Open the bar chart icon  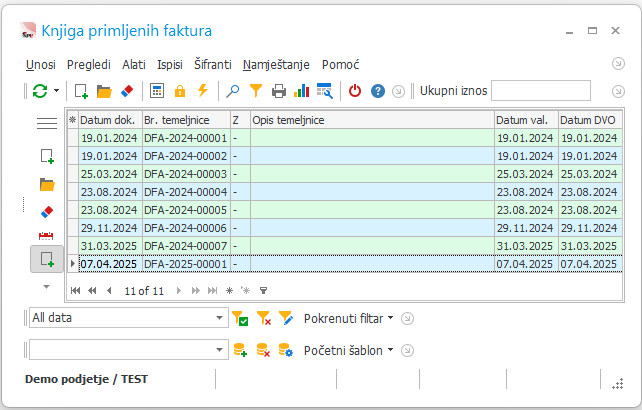point(302,91)
